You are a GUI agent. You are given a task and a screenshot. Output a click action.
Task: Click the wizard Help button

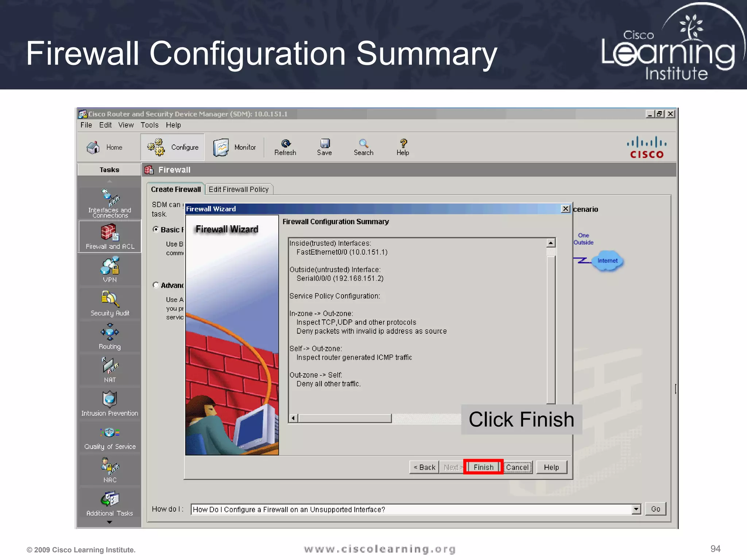tap(551, 467)
